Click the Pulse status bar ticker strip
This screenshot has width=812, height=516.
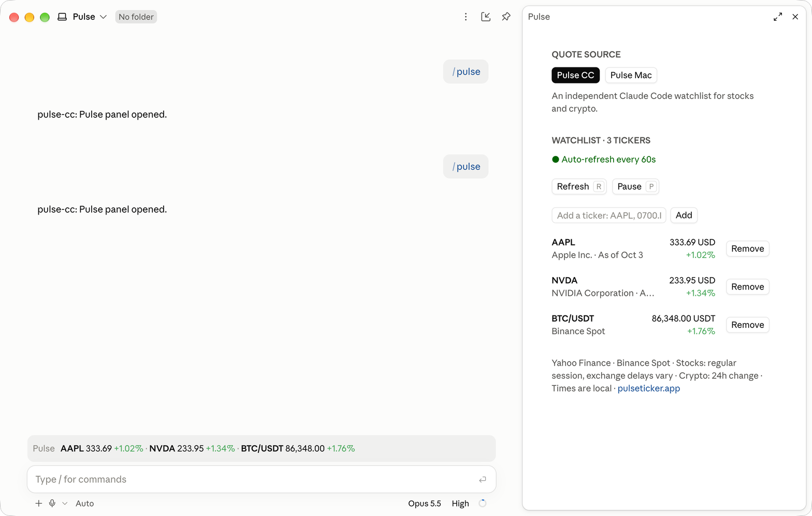(262, 449)
